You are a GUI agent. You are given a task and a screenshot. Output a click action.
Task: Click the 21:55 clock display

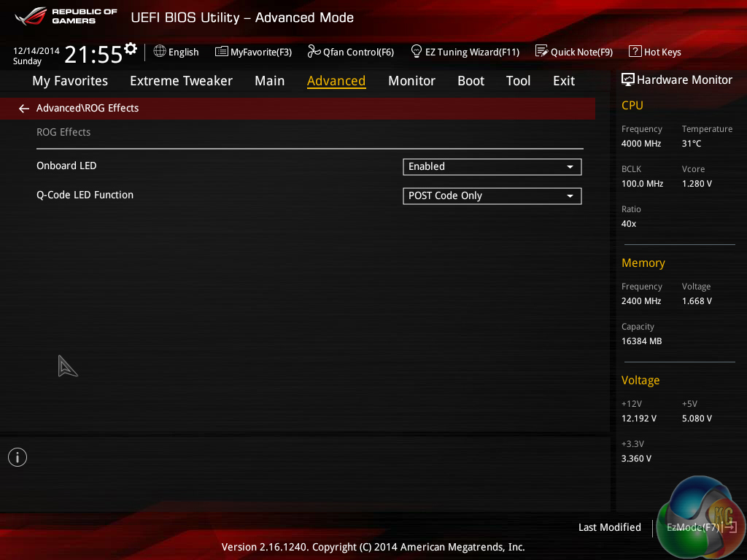[93, 54]
